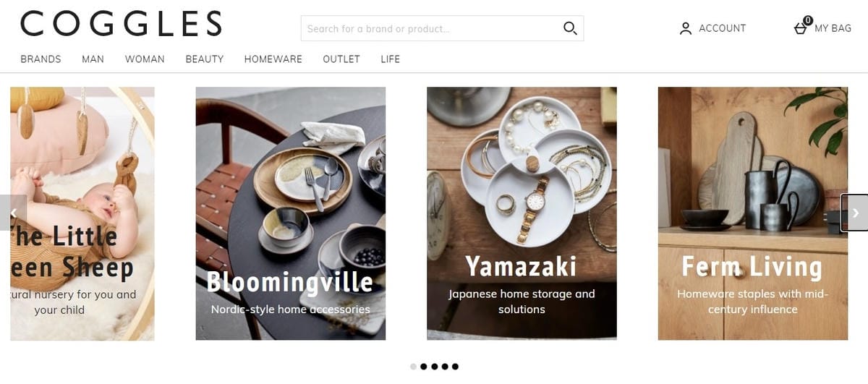Click the next slide arrow
Viewport: 868px width, 384px height.
point(855,213)
